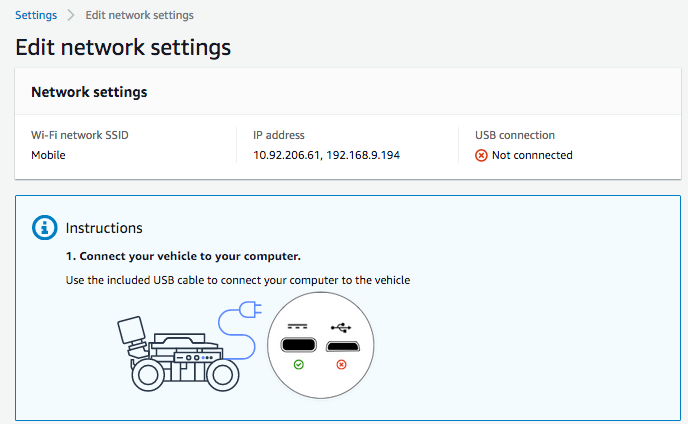Click the red Not connected status icon
The height and width of the screenshot is (424, 688).
(x=481, y=155)
